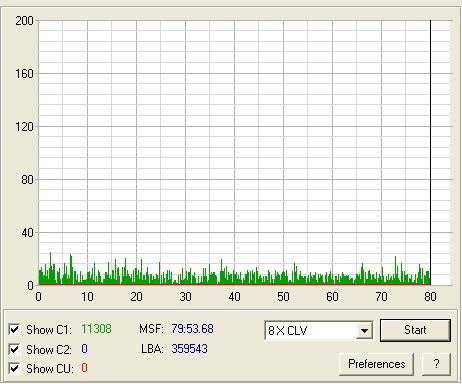The width and height of the screenshot is (462, 384).
Task: Click the black position marker line at 80
Action: click(x=430, y=152)
